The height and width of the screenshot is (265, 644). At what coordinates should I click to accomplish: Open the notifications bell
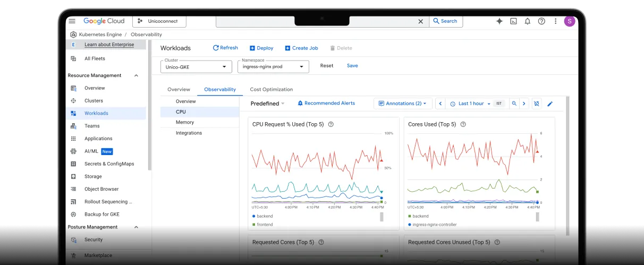(x=528, y=21)
